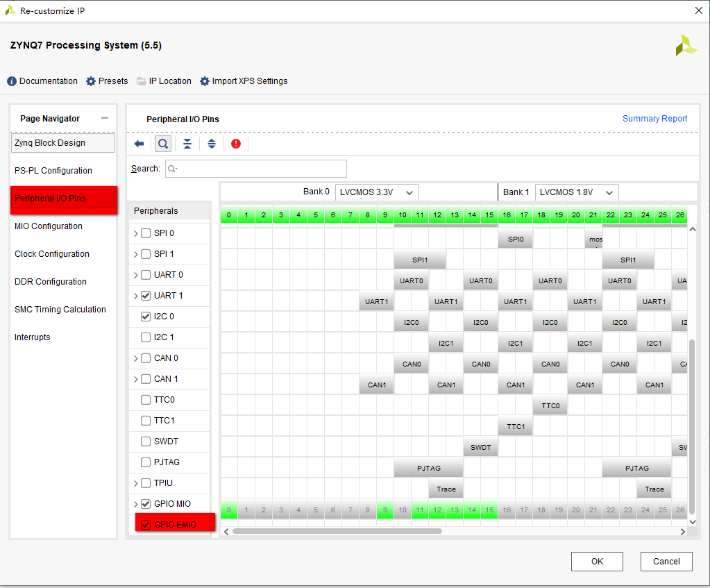
Task: Enable the CAN 0 checkbox
Action: tap(146, 358)
